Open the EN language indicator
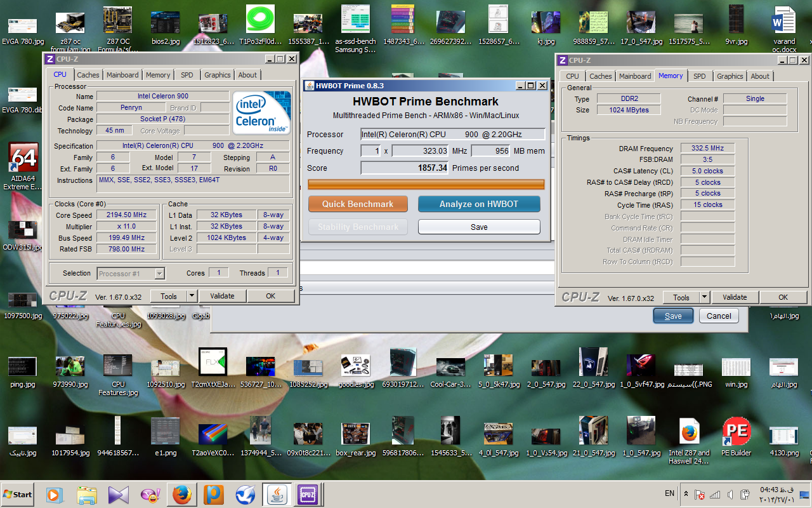Screen dimensions: 812x508 pyautogui.click(x=669, y=493)
